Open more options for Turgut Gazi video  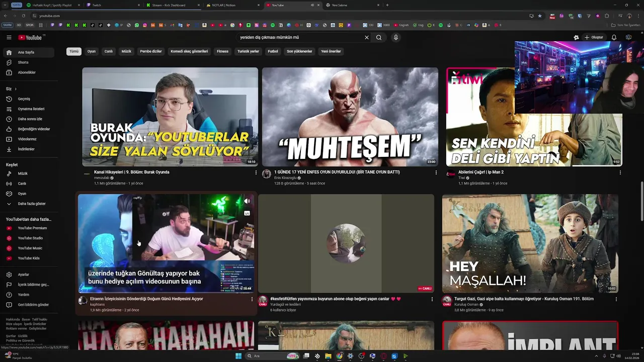616,299
